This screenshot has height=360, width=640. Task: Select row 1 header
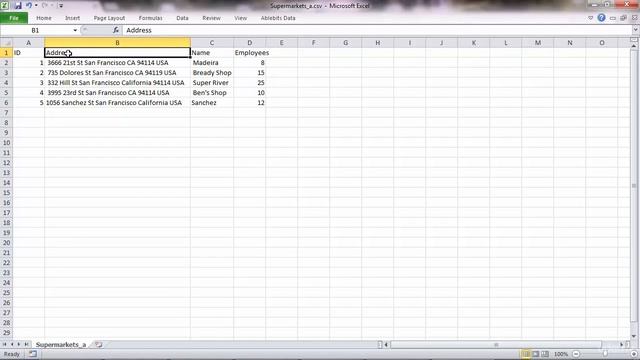(x=6, y=53)
